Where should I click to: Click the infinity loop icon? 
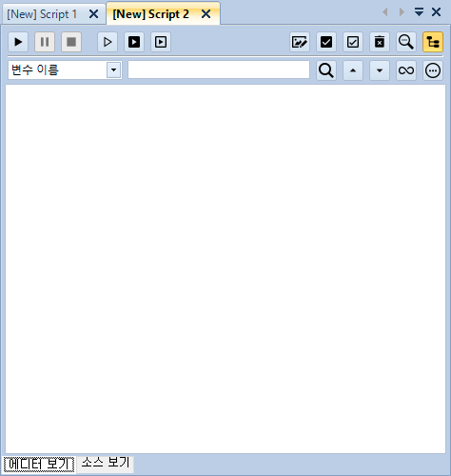point(406,70)
